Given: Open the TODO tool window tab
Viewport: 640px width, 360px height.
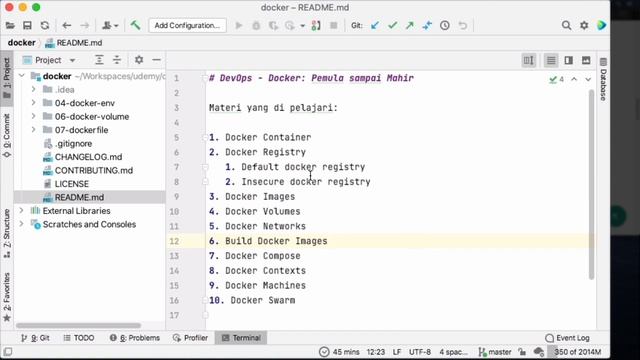Looking at the screenshot, I should point(79,338).
